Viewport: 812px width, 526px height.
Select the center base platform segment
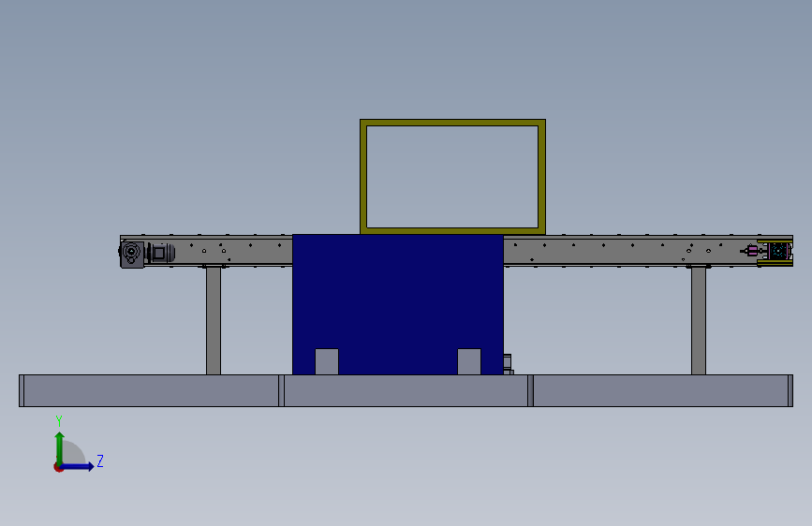(406, 391)
